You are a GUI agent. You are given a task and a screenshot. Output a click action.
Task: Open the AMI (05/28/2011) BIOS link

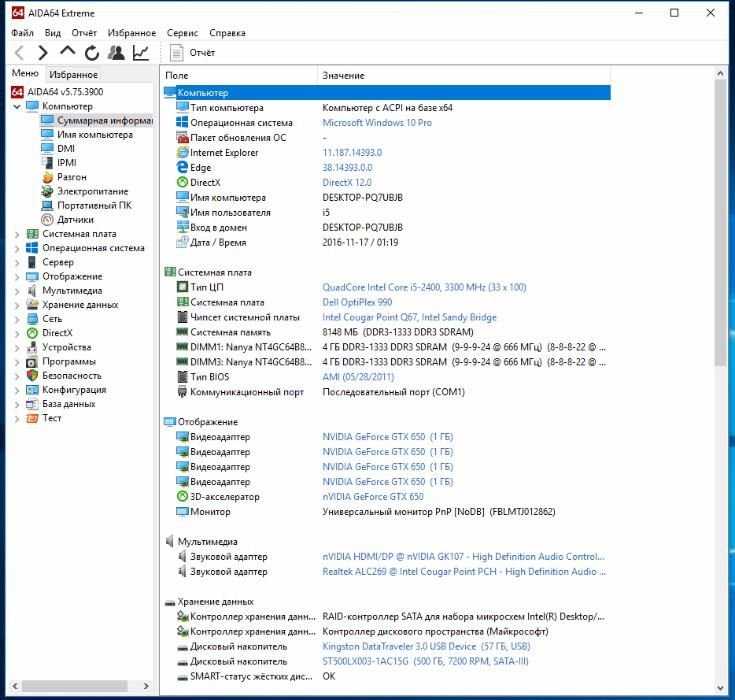tap(358, 377)
